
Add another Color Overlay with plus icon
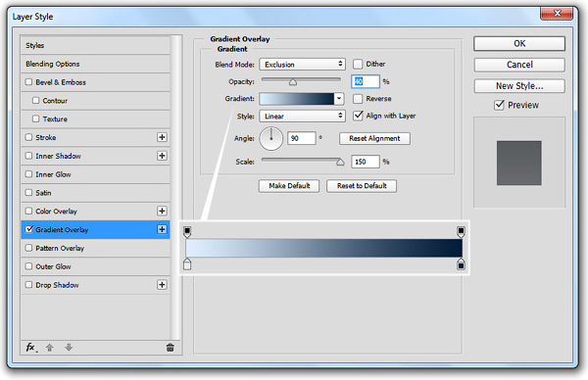[x=162, y=211]
